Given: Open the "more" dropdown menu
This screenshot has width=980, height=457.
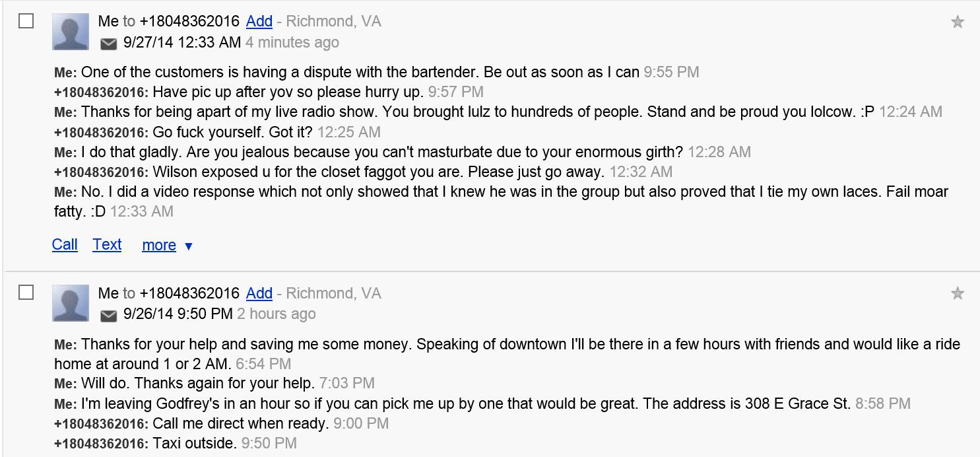Looking at the screenshot, I should [167, 246].
